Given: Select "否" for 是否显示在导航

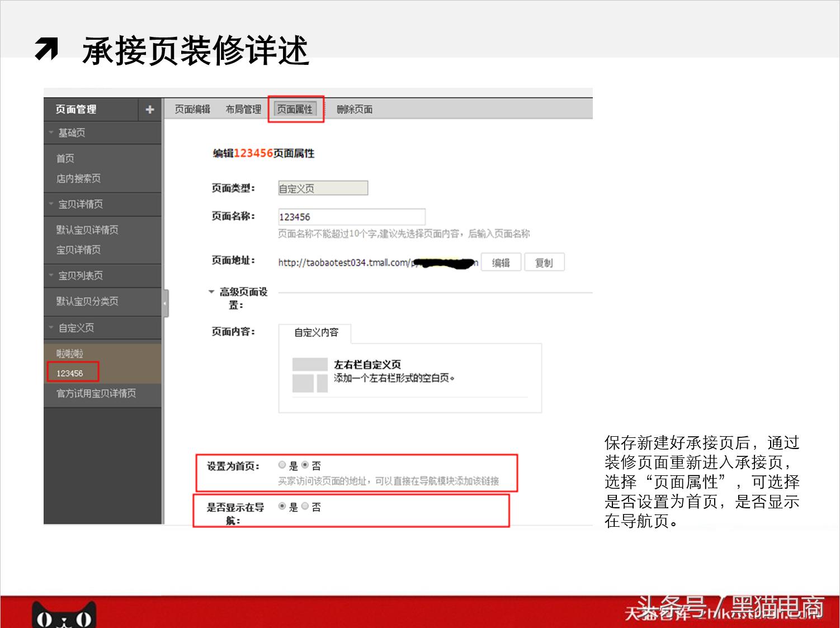Looking at the screenshot, I should (x=305, y=507).
